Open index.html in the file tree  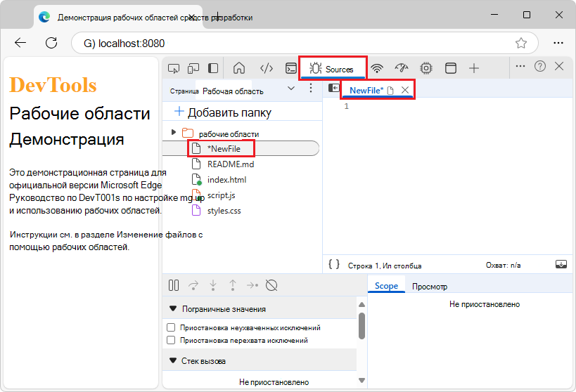pyautogui.click(x=226, y=180)
